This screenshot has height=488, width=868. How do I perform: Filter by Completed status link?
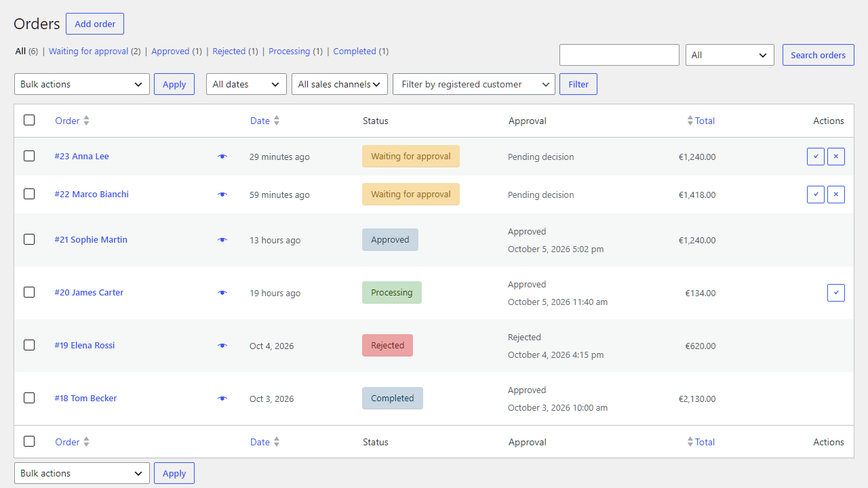coord(361,51)
